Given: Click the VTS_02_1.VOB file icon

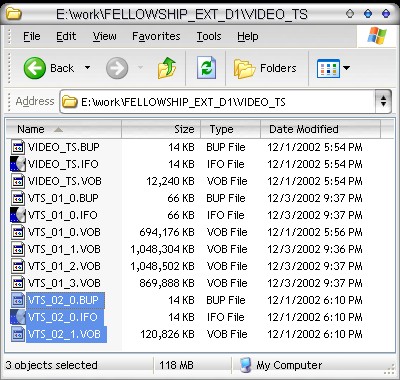Looking at the screenshot, I should click(18, 334).
